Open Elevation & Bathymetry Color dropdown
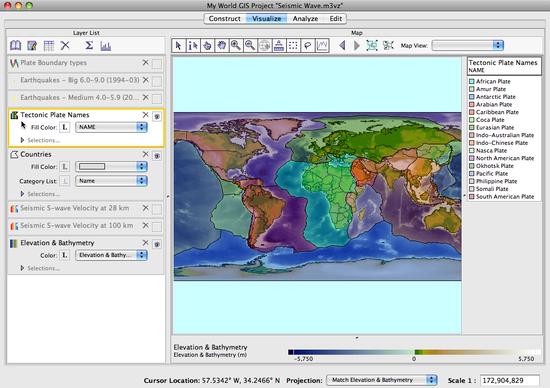 point(112,255)
